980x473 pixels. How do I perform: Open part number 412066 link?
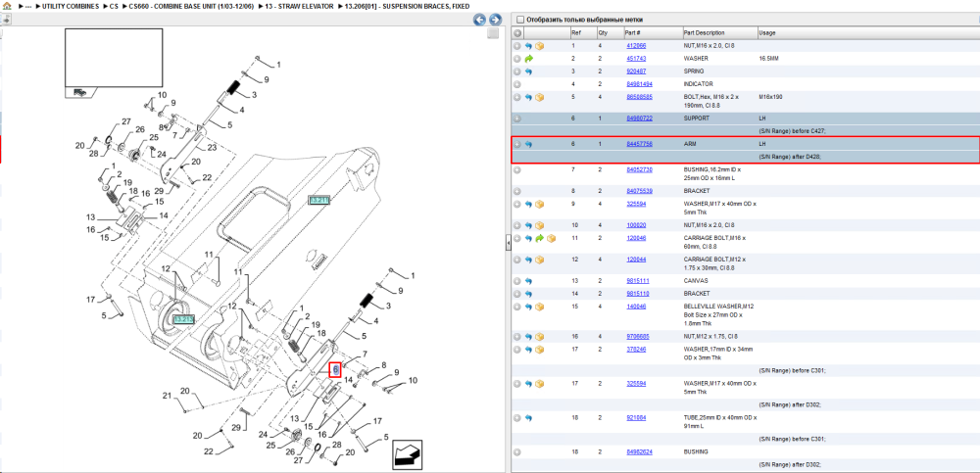[x=636, y=46]
